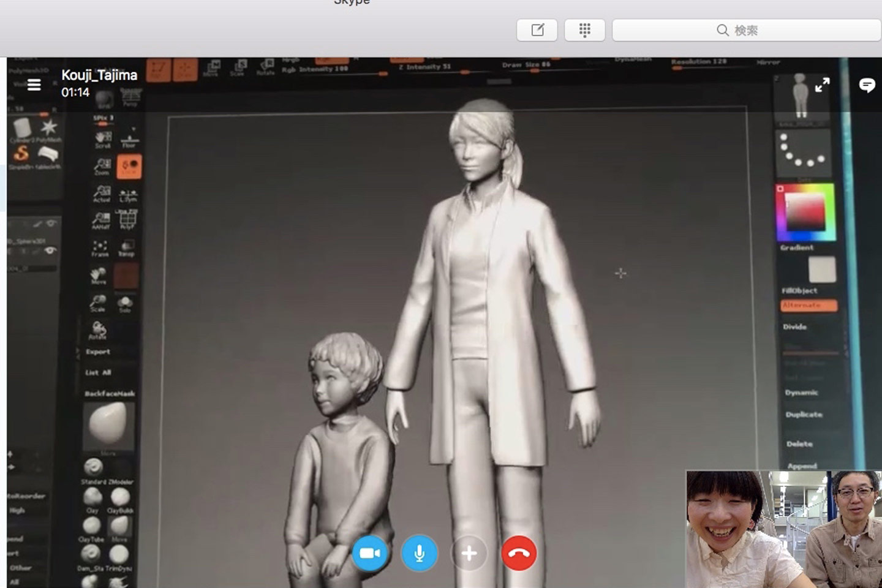Expand the call to full screen

pyautogui.click(x=822, y=85)
